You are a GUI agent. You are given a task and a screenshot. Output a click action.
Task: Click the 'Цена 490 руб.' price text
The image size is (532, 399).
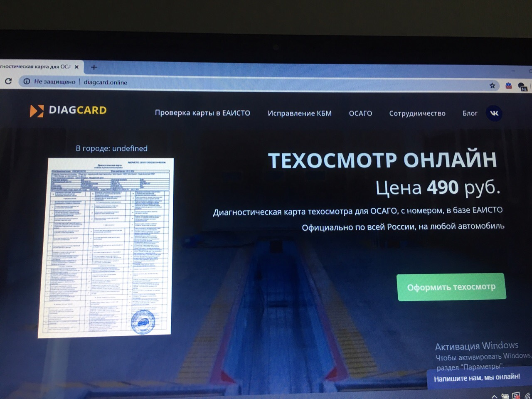438,188
